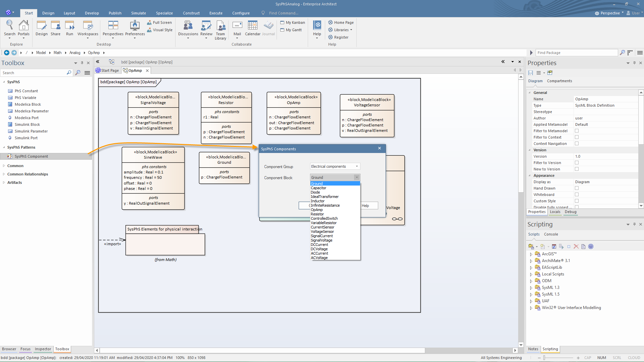Open the Compartments tab in Properties
Screen dimensions: 644x362
tap(559, 81)
